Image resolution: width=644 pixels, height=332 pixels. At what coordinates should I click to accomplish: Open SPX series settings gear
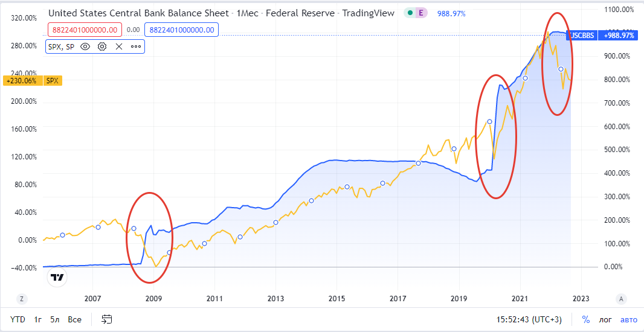coord(102,46)
